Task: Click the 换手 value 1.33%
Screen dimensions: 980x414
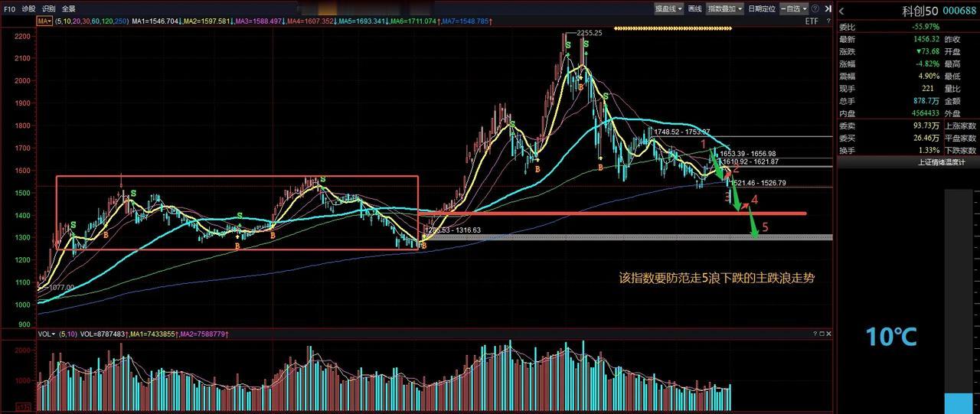Action: tap(929, 150)
